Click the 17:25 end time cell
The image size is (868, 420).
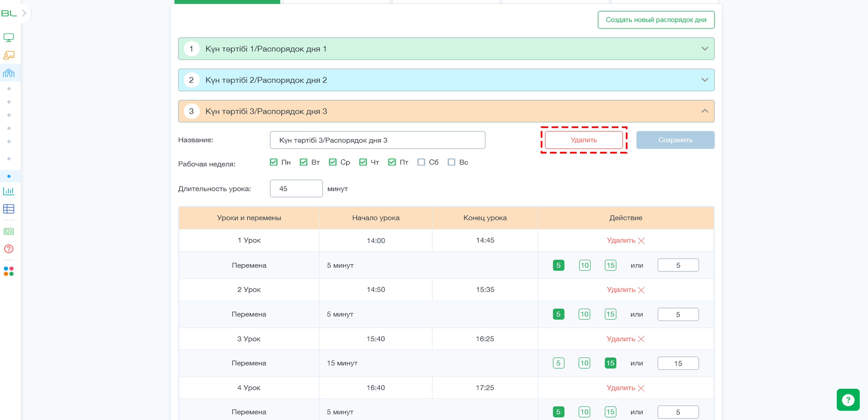pyautogui.click(x=485, y=388)
